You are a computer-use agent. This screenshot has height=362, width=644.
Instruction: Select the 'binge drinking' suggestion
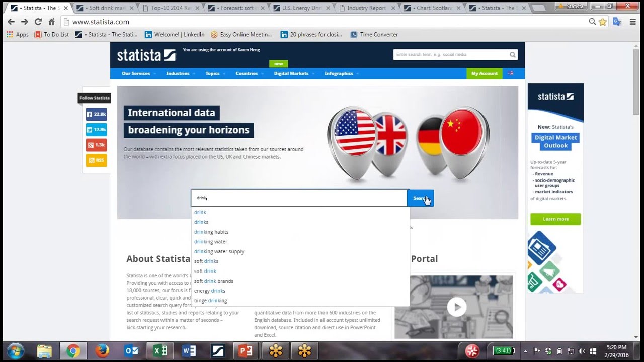(300, 301)
